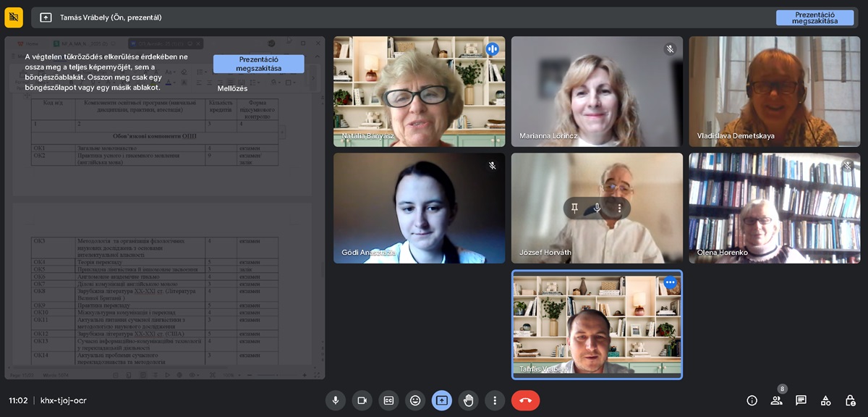Open the in-call chat panel
868x417 pixels.
click(x=801, y=400)
